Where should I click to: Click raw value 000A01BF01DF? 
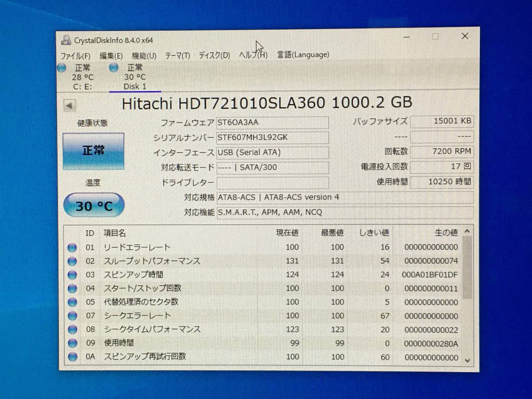click(x=430, y=274)
